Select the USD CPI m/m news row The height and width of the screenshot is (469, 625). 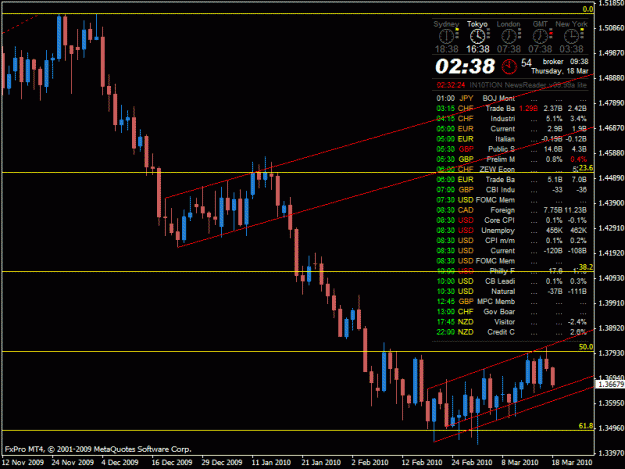tap(511, 240)
